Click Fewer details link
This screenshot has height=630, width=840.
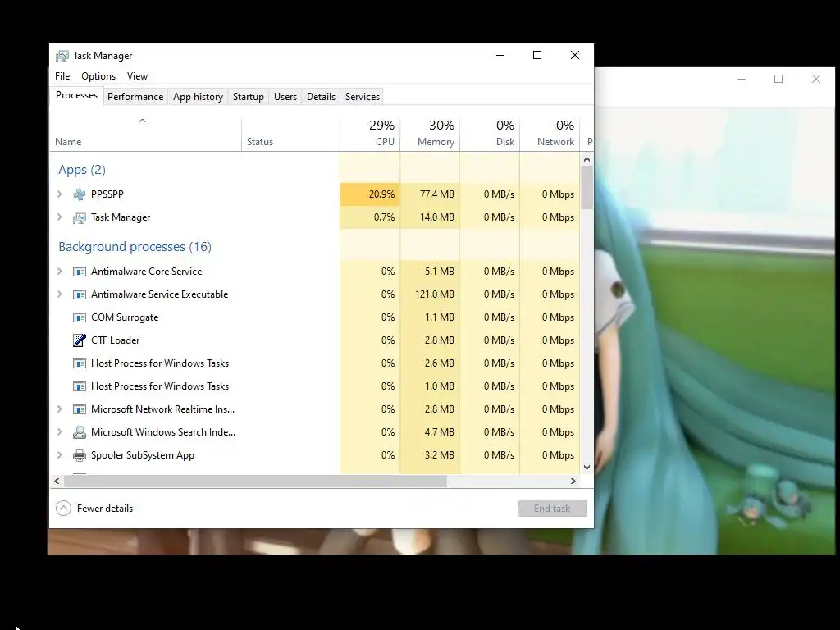104,509
